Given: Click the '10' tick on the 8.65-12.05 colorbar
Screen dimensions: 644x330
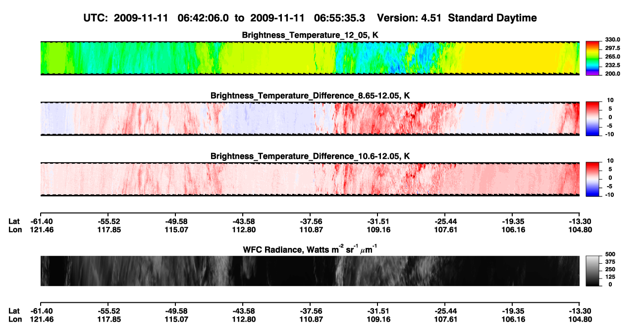Looking at the screenshot, I should pyautogui.click(x=609, y=100).
